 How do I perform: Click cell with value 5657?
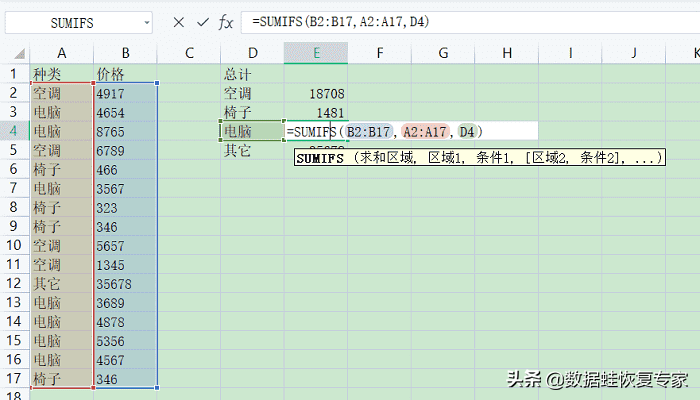[x=125, y=245]
